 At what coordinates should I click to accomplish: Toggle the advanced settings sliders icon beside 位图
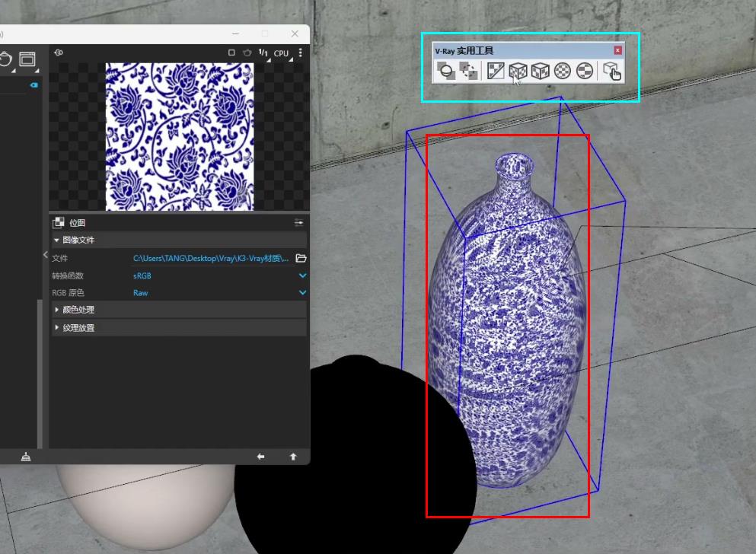pos(299,223)
